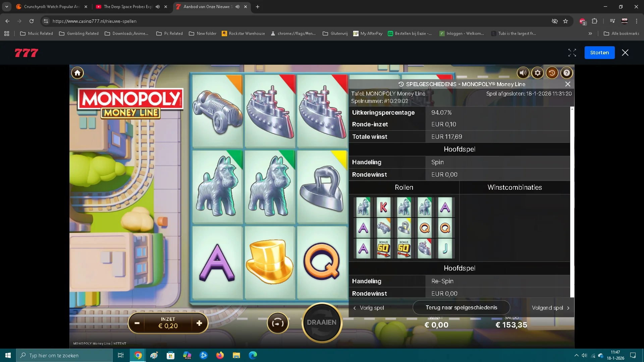Open the game help question mark
The width and height of the screenshot is (644, 362).
[x=567, y=73]
